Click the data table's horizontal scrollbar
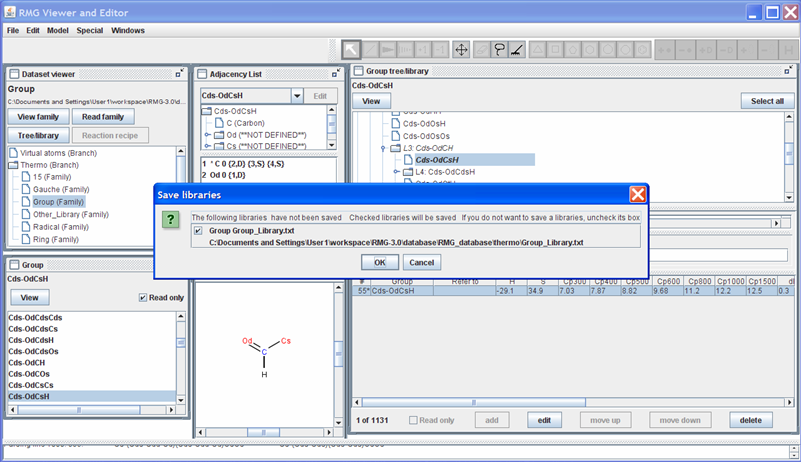This screenshot has width=801, height=462. tap(573, 403)
